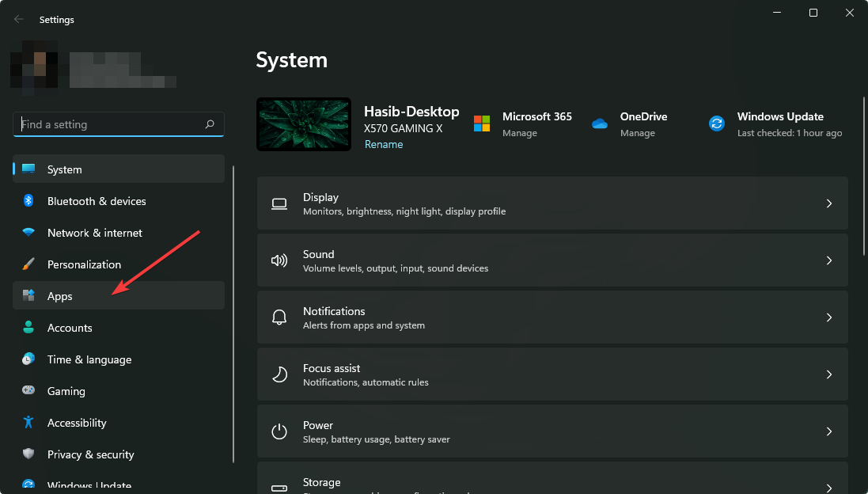Click the Gaming Xbox icon
868x494 pixels.
click(x=29, y=390)
